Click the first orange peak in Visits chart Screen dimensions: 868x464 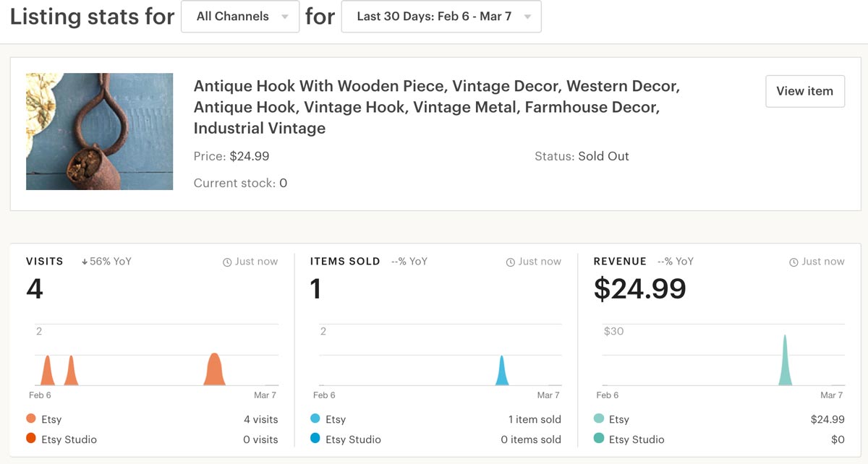pyautogui.click(x=47, y=372)
